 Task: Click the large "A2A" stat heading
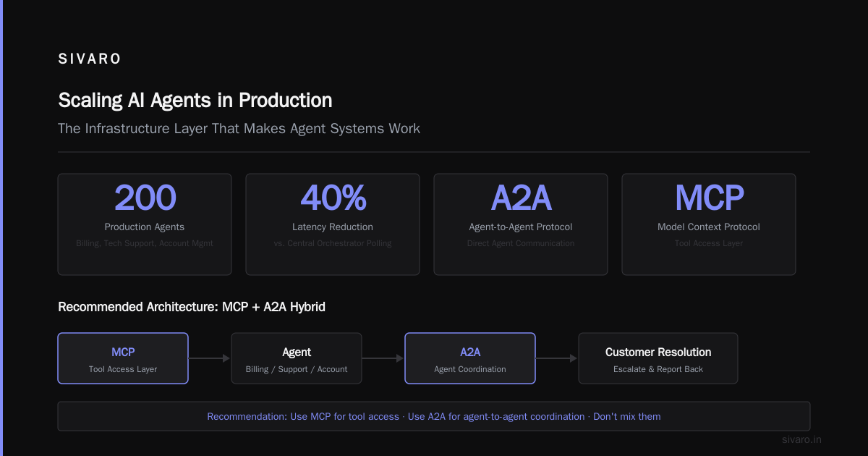pyautogui.click(x=521, y=198)
